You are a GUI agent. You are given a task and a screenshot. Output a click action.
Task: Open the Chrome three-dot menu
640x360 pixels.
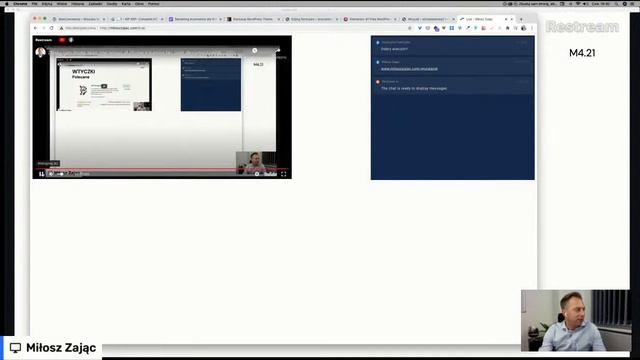(x=532, y=28)
